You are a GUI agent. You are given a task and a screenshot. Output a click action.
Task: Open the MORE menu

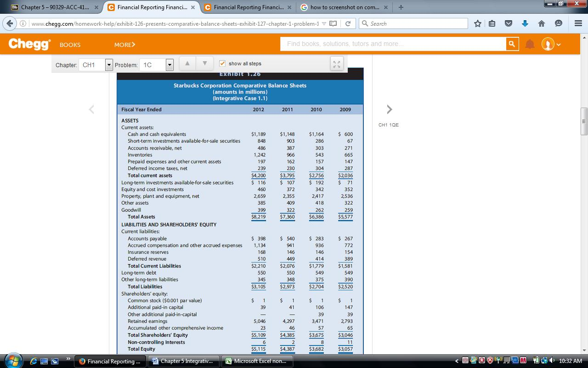pos(125,45)
